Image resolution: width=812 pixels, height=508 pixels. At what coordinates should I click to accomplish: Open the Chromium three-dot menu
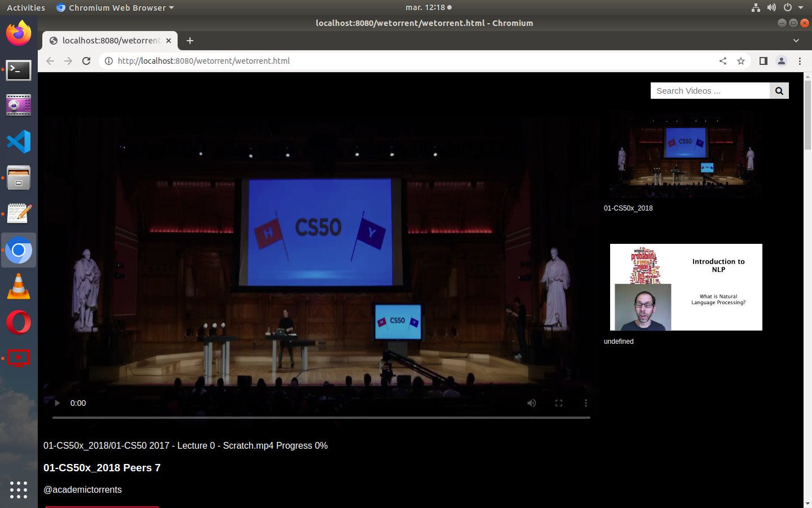[800, 61]
